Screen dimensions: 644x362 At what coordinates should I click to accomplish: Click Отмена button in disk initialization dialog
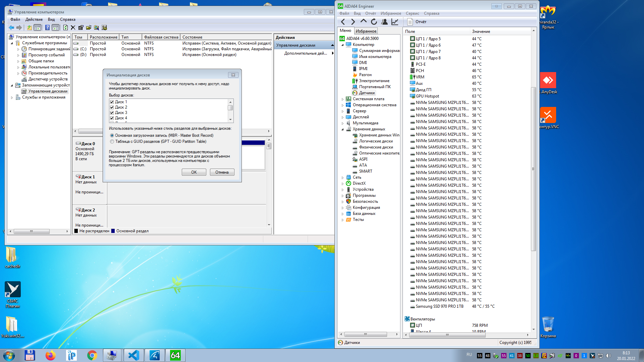point(222,172)
